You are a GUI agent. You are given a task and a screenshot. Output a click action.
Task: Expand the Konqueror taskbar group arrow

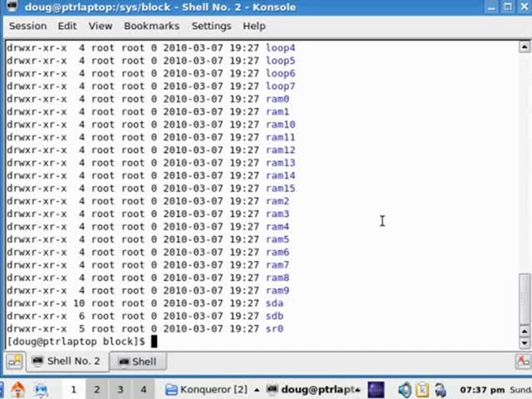point(257,390)
